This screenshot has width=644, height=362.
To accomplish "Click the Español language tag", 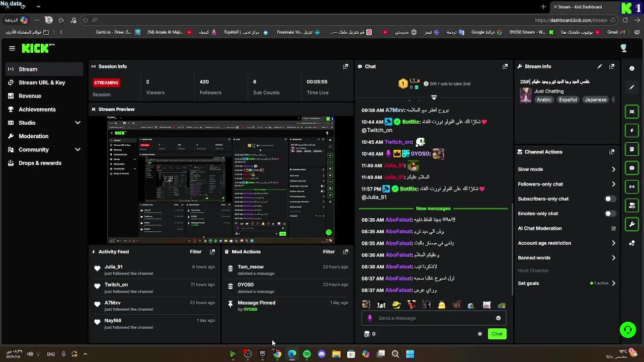I will click(568, 100).
